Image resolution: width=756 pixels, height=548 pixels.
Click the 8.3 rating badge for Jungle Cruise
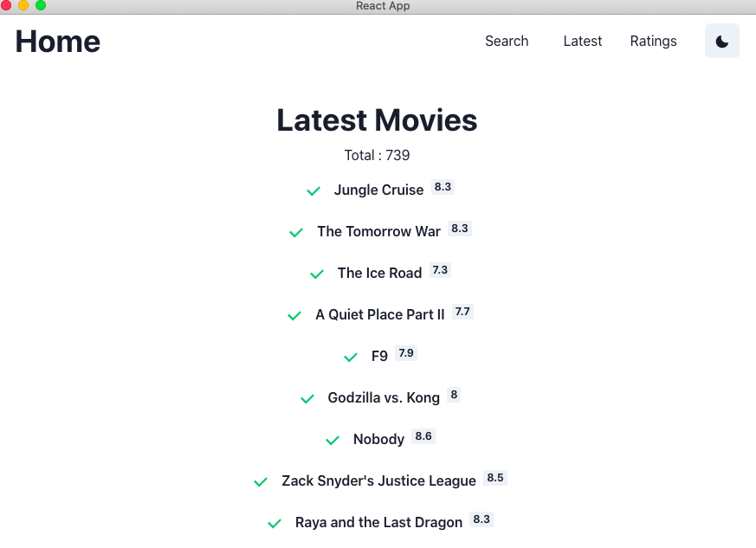click(443, 187)
